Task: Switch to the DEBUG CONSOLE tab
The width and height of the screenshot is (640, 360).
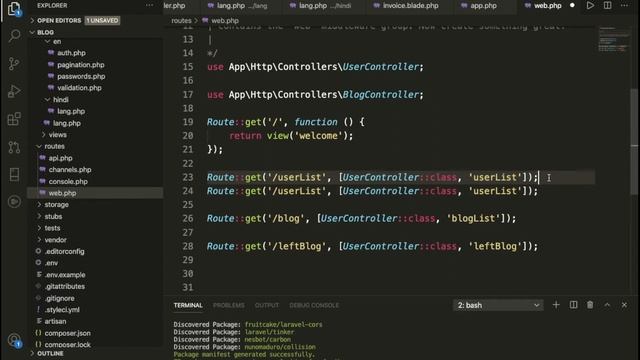Action: click(x=314, y=305)
